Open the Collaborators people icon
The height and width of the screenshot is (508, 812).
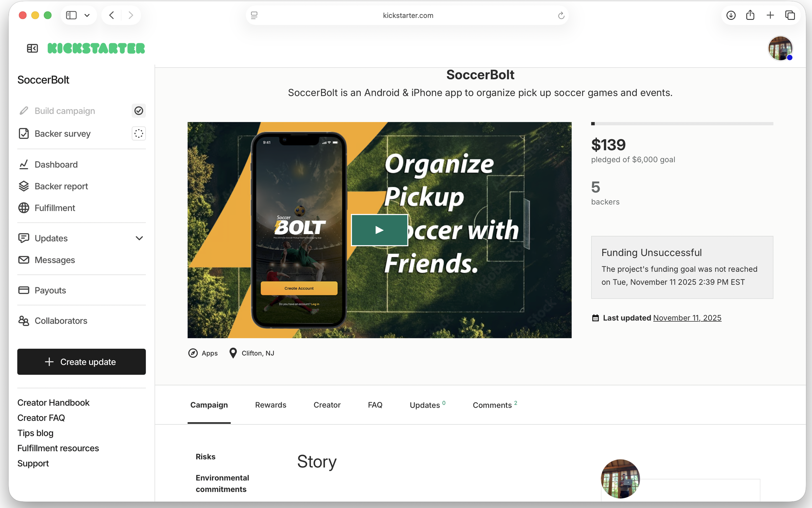(x=23, y=321)
